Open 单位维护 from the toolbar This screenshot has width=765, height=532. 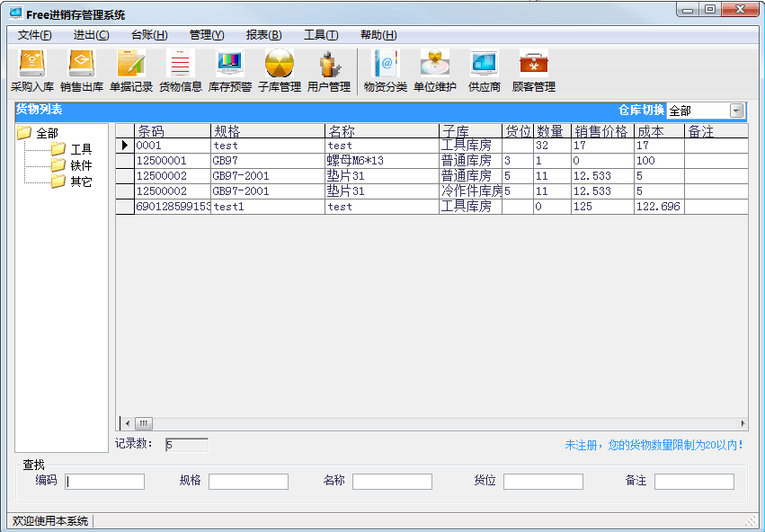tap(435, 71)
